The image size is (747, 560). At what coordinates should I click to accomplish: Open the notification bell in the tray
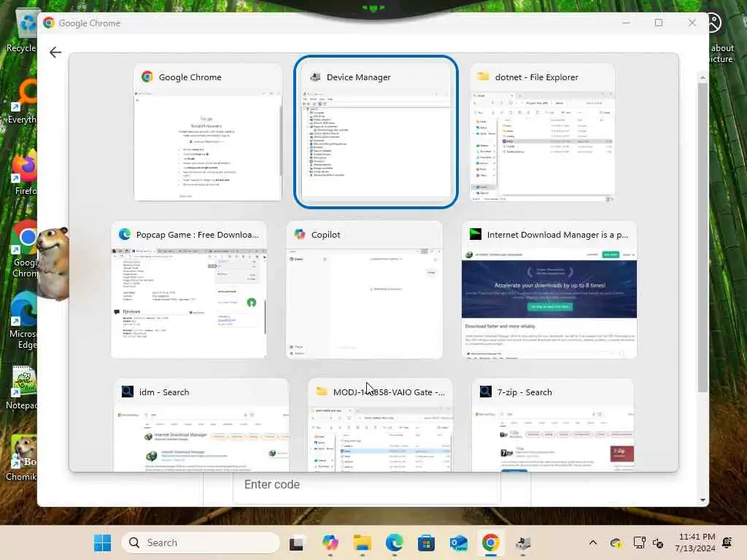pos(727,542)
